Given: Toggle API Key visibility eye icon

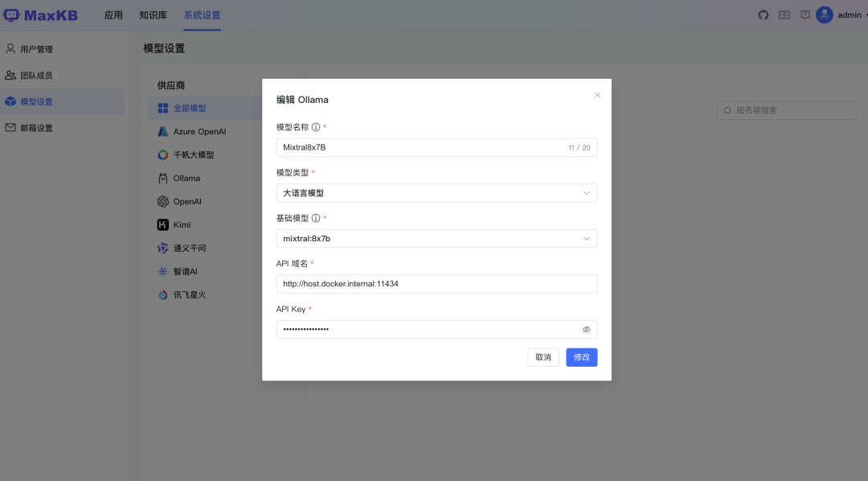Looking at the screenshot, I should [586, 329].
